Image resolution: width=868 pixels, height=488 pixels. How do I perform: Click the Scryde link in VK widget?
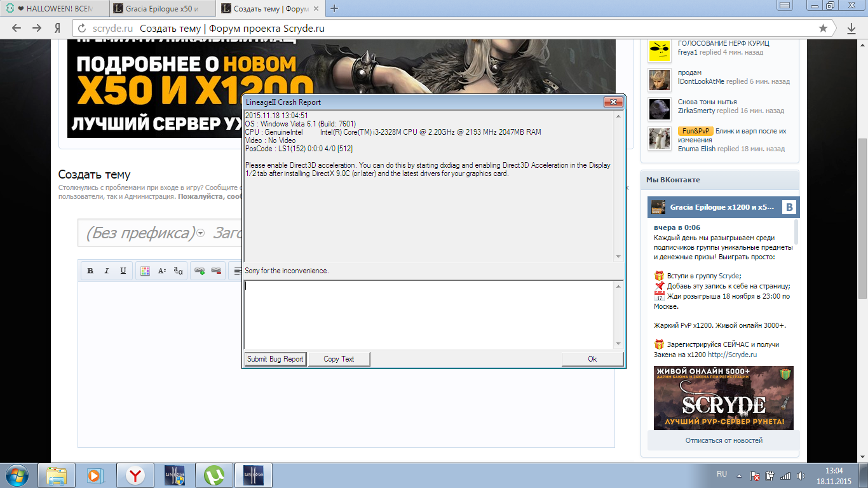pyautogui.click(x=729, y=276)
